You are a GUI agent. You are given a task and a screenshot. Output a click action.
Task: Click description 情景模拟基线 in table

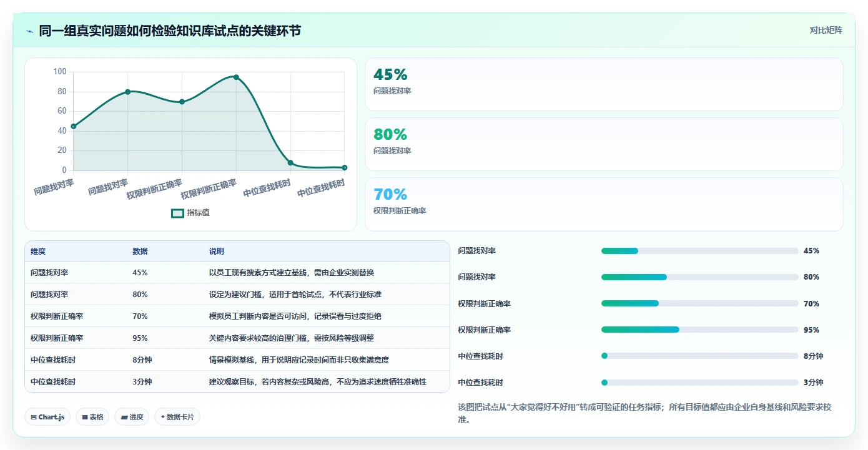click(x=299, y=360)
